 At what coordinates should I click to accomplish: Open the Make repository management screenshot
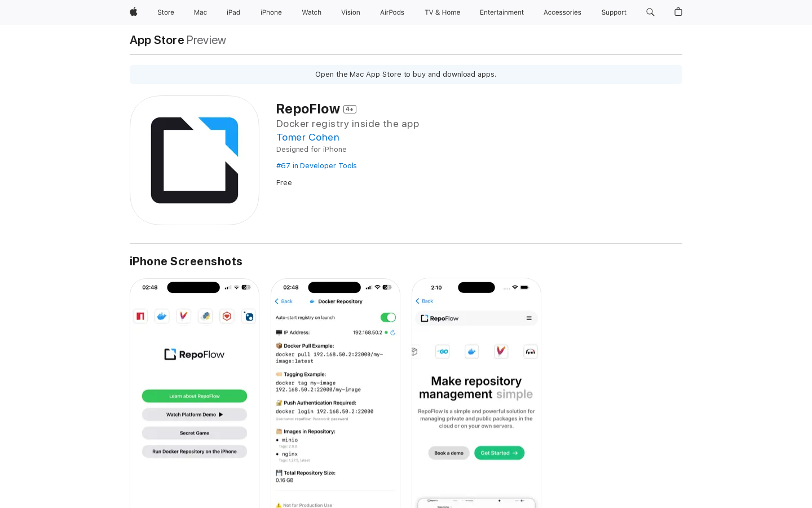(x=476, y=393)
